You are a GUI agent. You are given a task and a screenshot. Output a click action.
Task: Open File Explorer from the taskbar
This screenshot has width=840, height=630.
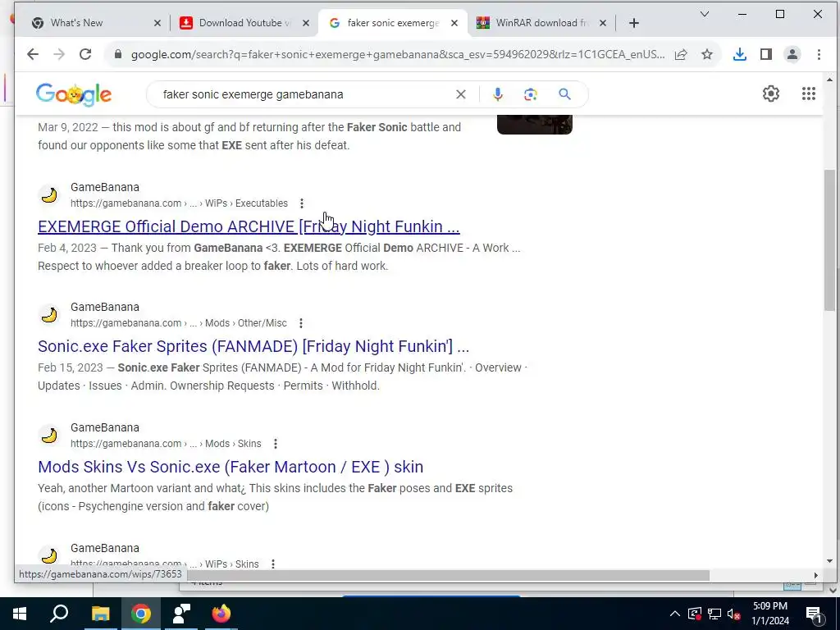tap(101, 614)
